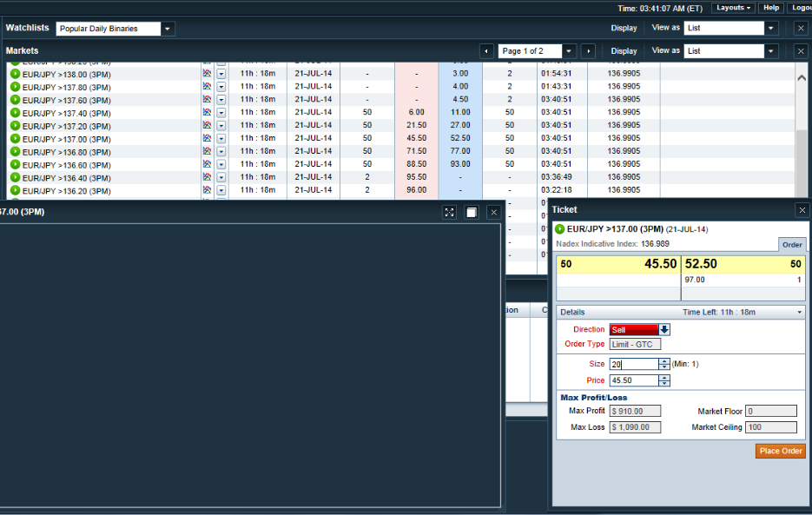This screenshot has width=812, height=515.
Task: Select the EUR/JPY >137.60 (3PM) market name
Action: pos(67,101)
